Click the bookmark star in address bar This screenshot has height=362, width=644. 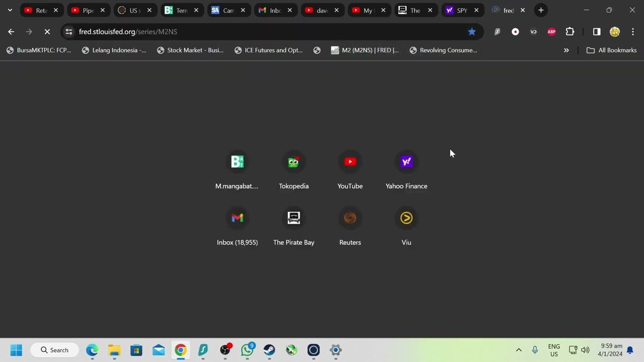tap(472, 32)
